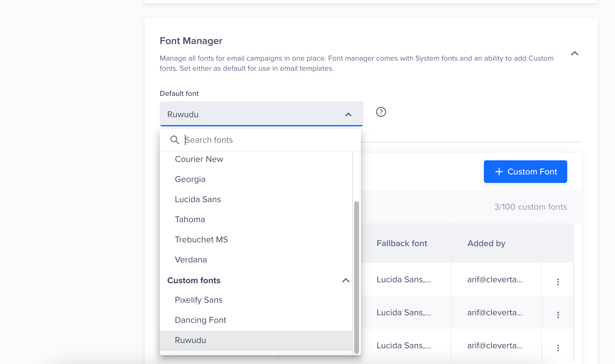Click the font list scrollbar thumb
The height and width of the screenshot is (364, 615).
(356, 277)
